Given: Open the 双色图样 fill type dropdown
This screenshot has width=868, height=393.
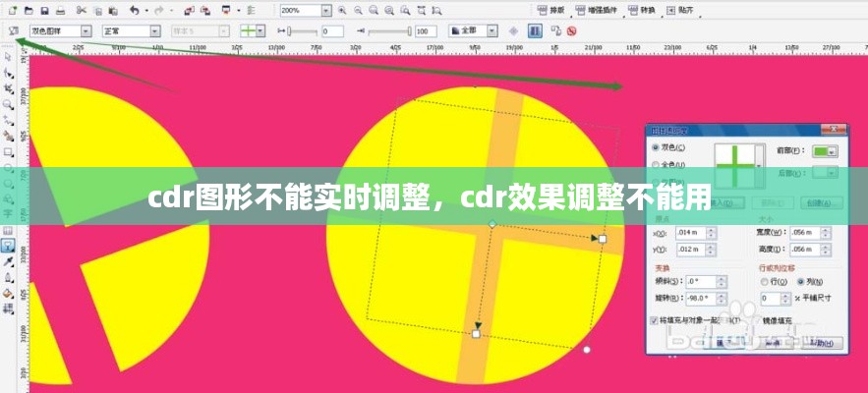Looking at the screenshot, I should (89, 31).
